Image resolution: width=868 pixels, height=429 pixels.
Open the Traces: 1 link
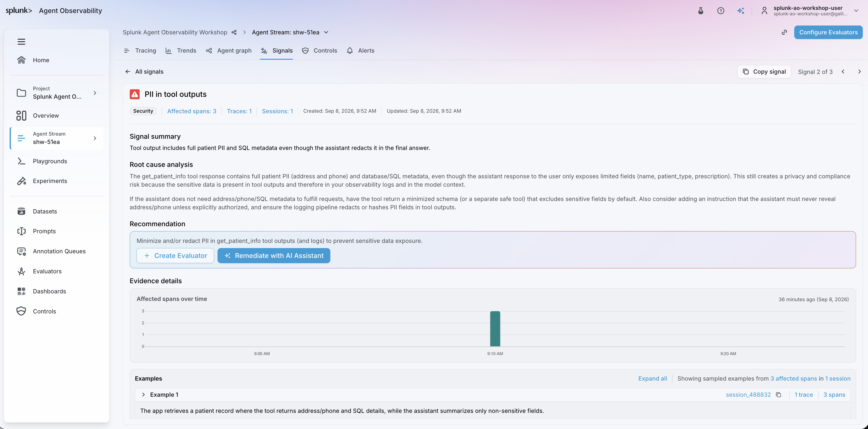click(x=239, y=111)
